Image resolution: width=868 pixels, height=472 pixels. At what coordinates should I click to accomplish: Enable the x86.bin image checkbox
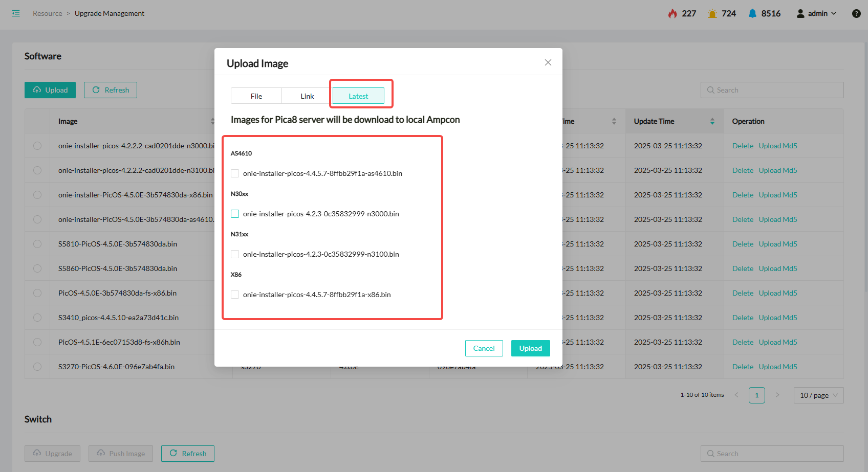pos(235,295)
